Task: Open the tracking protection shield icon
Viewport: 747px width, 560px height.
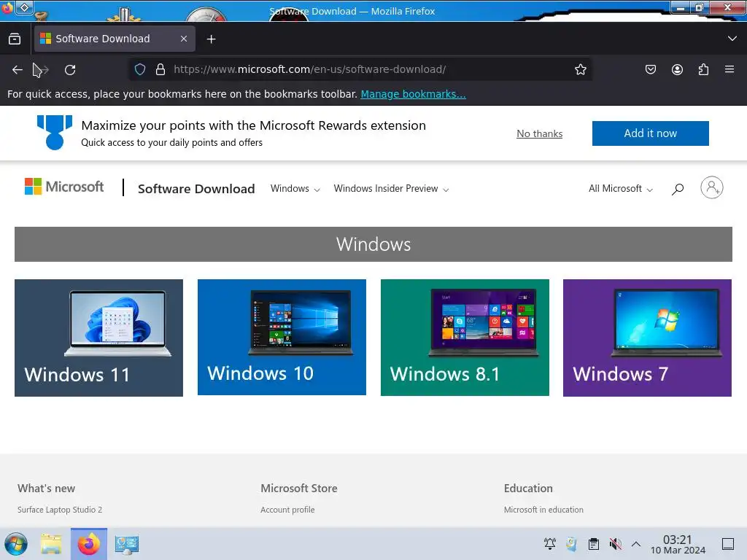Action: click(139, 69)
